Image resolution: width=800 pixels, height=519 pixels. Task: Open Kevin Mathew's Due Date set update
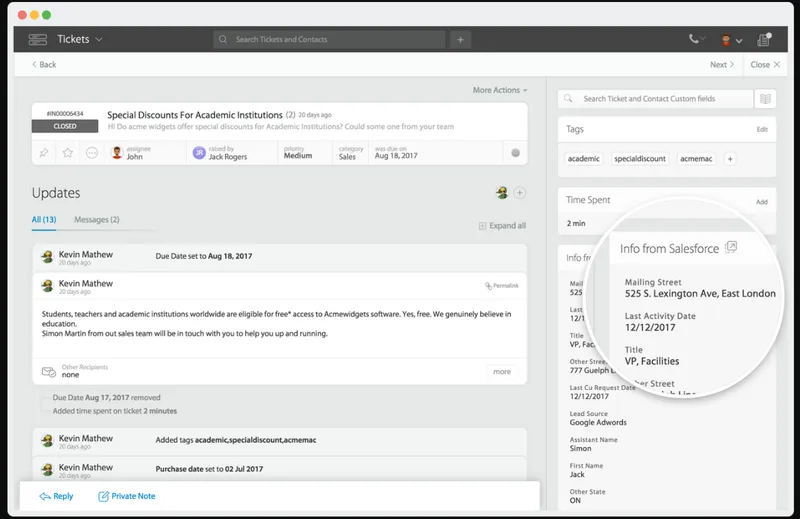coord(280,258)
